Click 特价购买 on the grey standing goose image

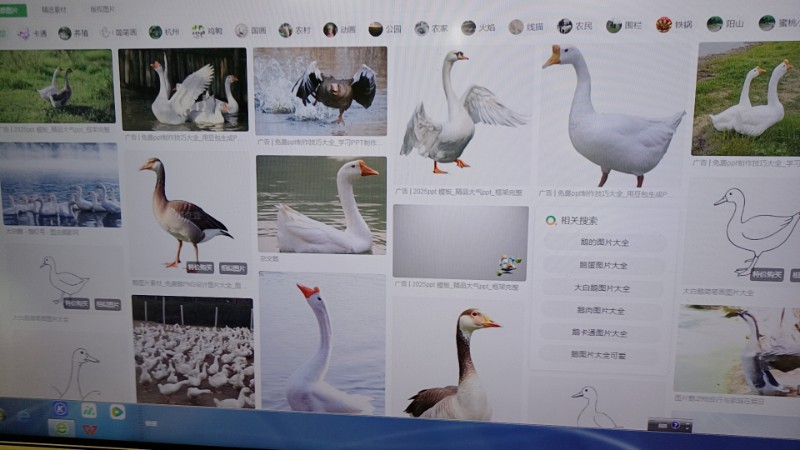200,267
